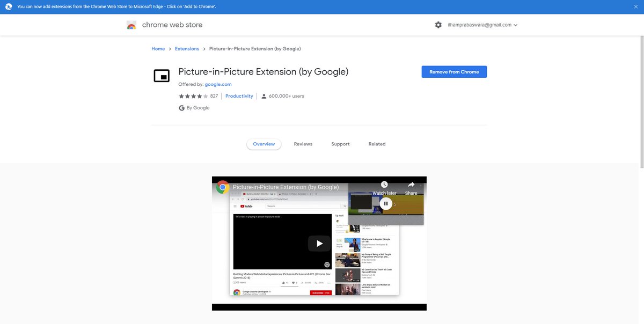Click the users person icon
Screen dimensions: 644x324
coord(264,97)
